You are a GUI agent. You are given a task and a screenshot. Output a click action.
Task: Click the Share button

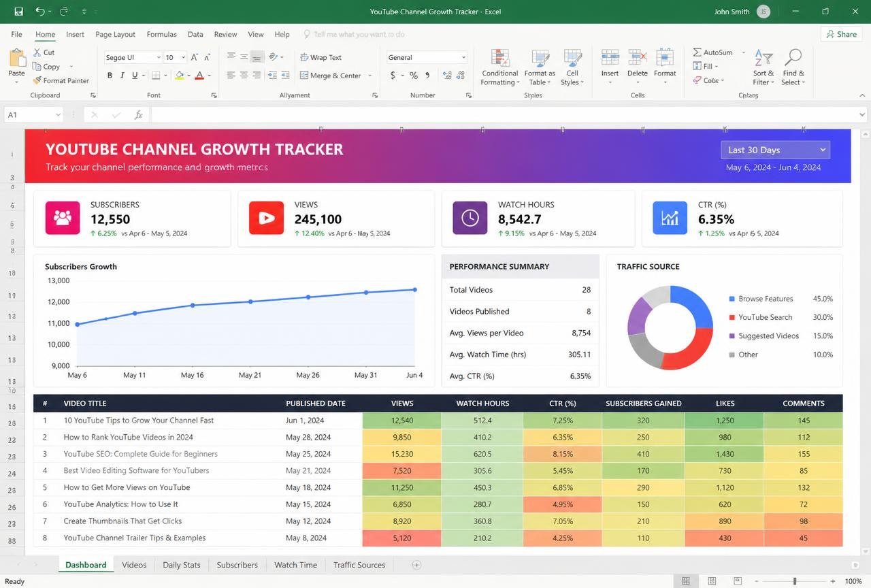[841, 34]
